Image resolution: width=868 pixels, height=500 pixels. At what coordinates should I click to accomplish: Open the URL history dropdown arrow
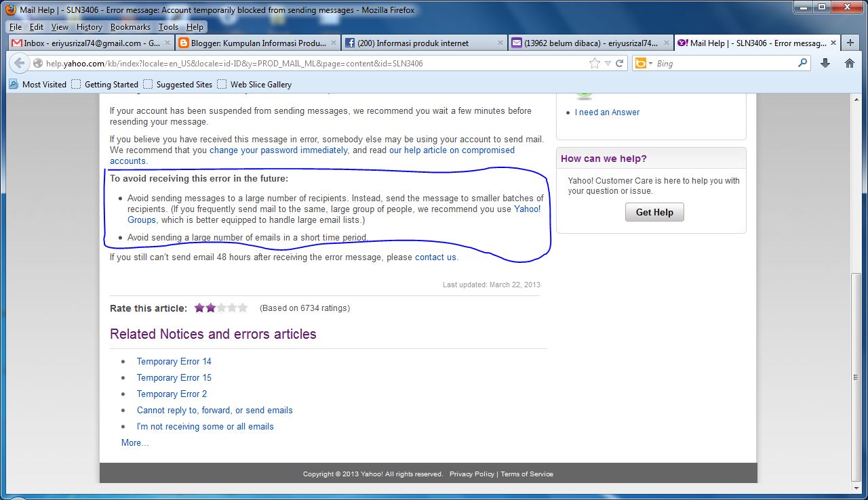pyautogui.click(x=608, y=63)
